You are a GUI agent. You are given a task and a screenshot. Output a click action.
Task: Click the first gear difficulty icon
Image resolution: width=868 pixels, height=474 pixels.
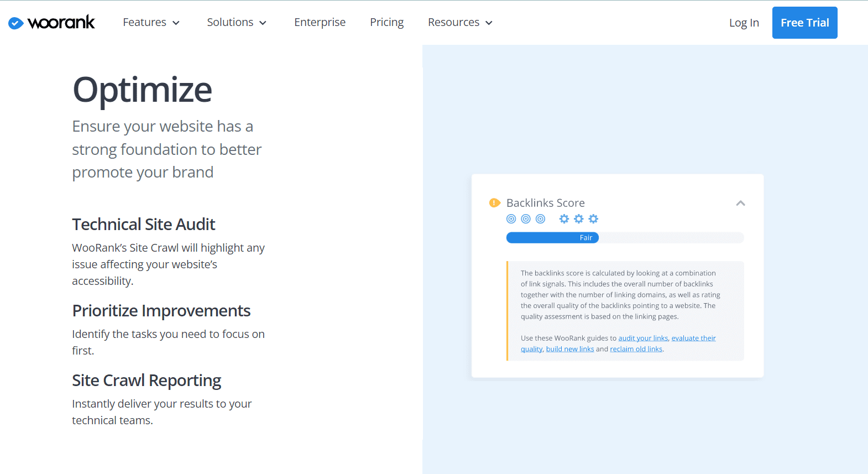564,219
